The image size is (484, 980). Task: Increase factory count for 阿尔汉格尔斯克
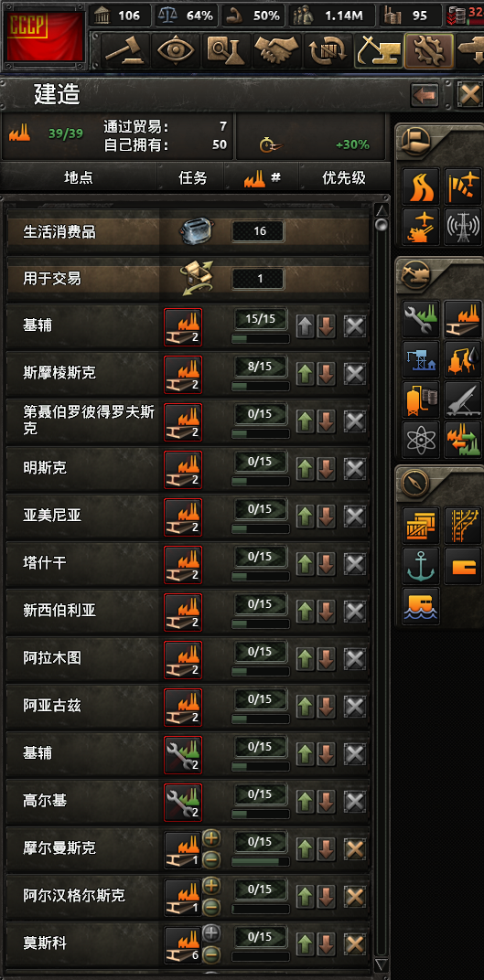pyautogui.click(x=212, y=887)
